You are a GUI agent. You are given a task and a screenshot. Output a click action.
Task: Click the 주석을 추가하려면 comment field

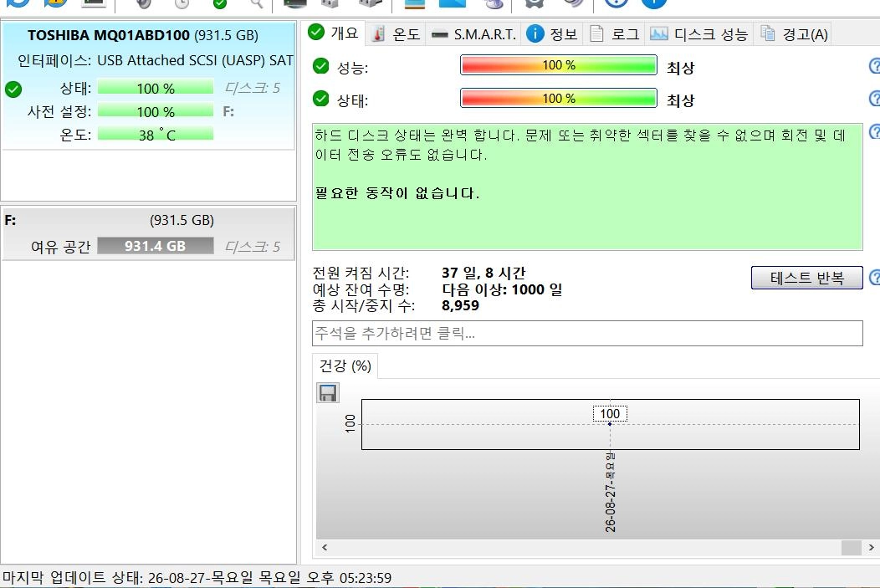pyautogui.click(x=587, y=333)
